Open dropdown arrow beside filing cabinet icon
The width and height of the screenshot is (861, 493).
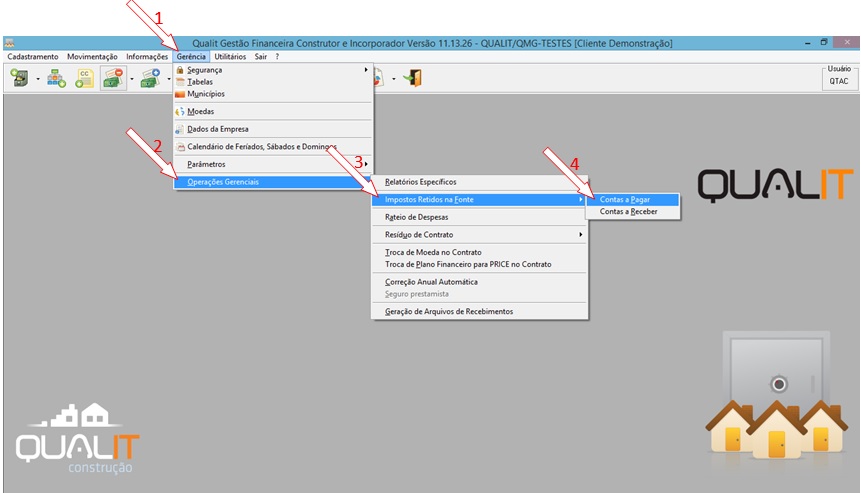pyautogui.click(x=38, y=79)
